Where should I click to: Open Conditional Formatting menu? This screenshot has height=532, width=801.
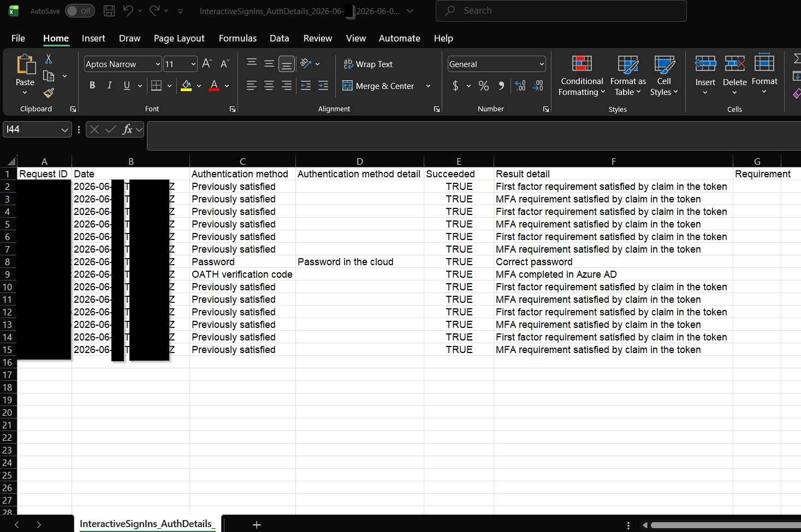(x=582, y=76)
